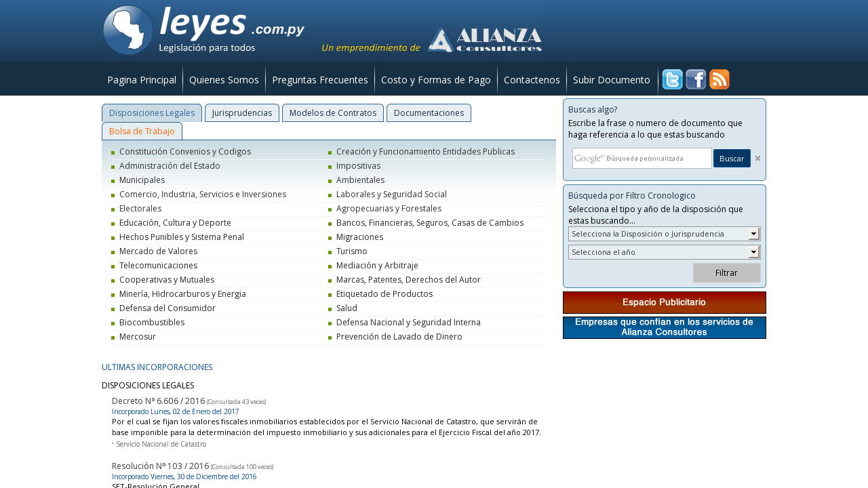Click the Espacio Publicitario banner
The width and height of the screenshot is (868, 488).
coord(665,302)
